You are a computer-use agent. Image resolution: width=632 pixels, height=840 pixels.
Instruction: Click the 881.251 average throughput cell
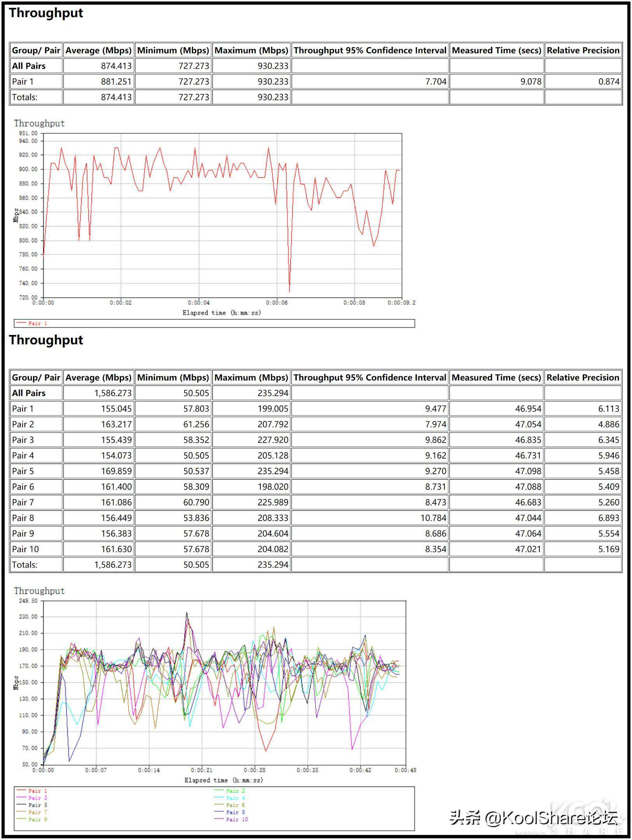click(116, 82)
